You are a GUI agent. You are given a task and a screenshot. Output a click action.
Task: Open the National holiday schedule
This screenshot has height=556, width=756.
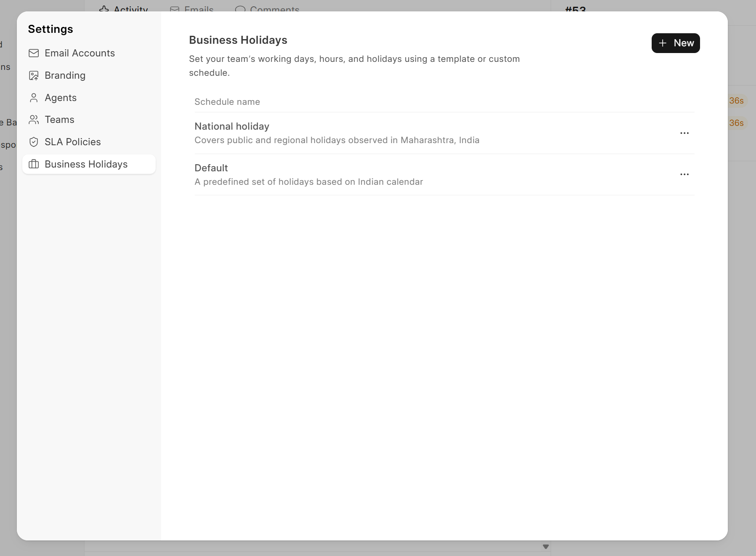pyautogui.click(x=232, y=127)
